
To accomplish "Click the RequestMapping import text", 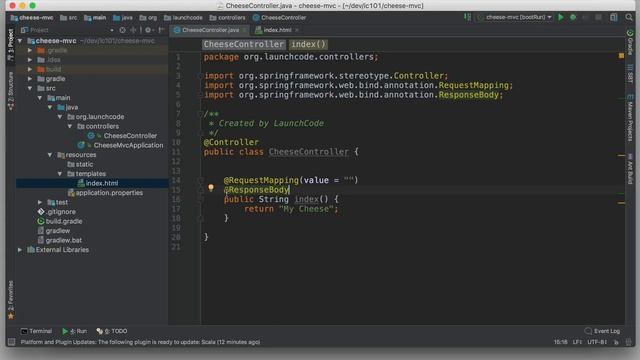I will [x=473, y=85].
